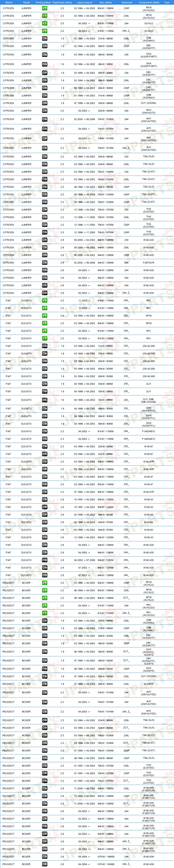Screen dimensions: 174x868
Task: Click the 'Moc silnika' column header
Action: click(105, 2)
